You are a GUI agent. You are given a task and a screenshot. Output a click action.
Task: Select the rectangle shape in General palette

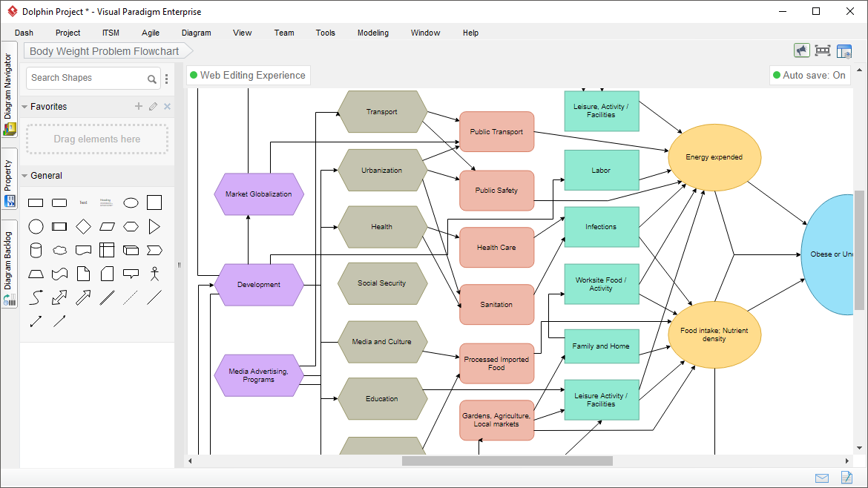coord(36,203)
